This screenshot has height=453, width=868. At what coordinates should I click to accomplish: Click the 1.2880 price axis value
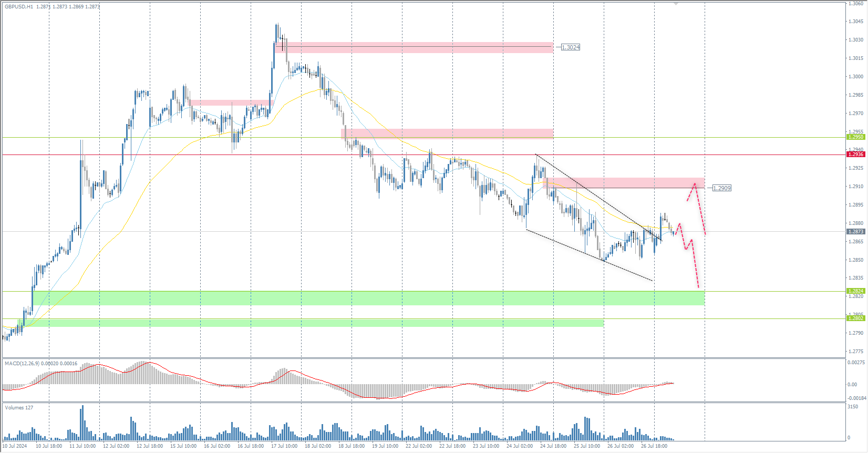pyautogui.click(x=856, y=223)
